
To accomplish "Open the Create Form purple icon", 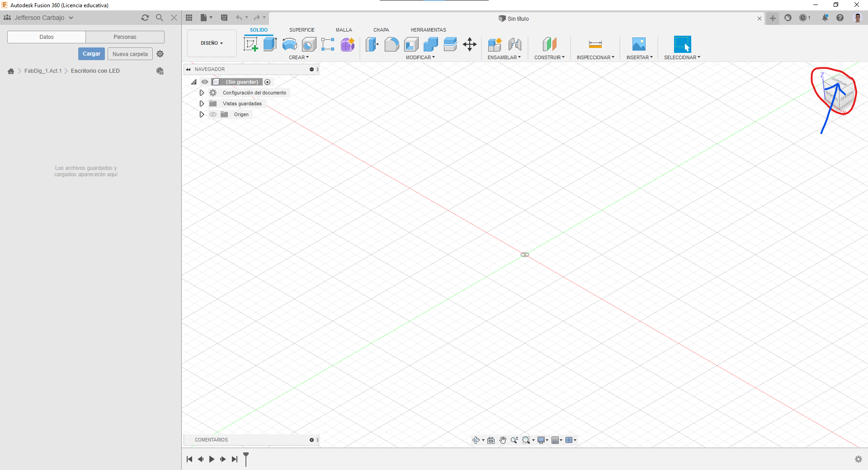I will click(348, 44).
